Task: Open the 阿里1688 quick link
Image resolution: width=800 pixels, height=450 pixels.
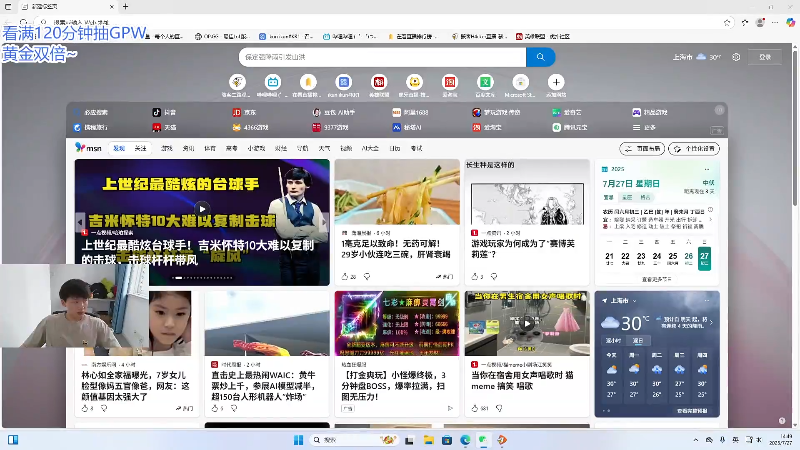Action: click(410, 112)
